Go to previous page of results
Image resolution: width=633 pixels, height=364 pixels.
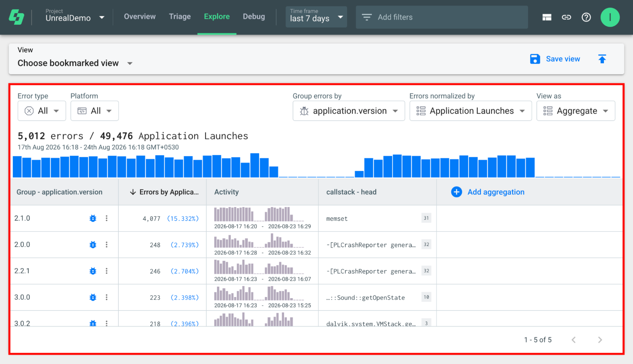coord(573,340)
